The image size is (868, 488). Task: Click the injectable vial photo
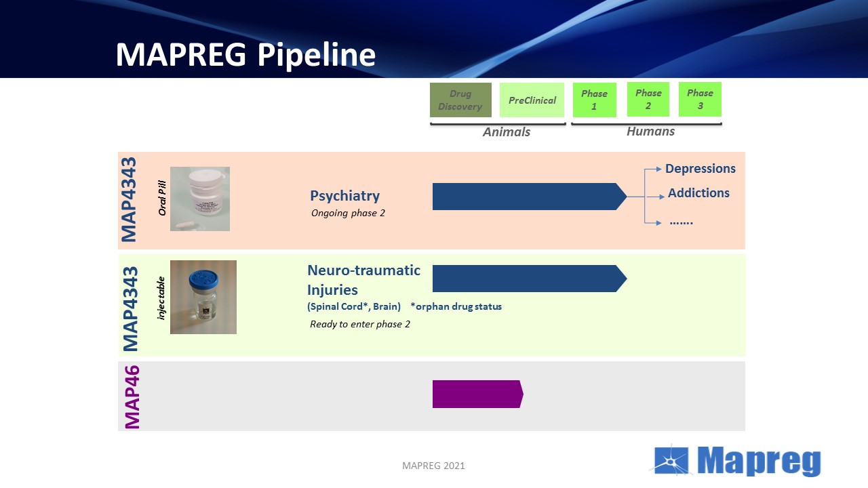click(x=203, y=297)
